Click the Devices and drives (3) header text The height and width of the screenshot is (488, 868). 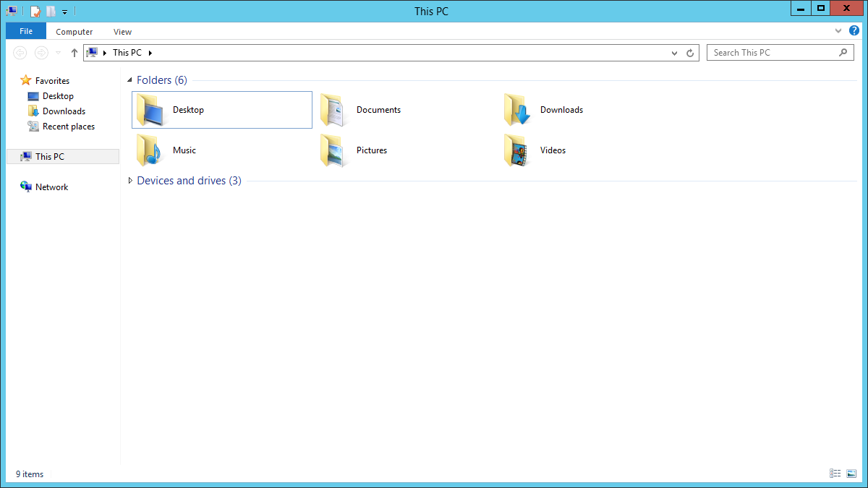point(189,181)
